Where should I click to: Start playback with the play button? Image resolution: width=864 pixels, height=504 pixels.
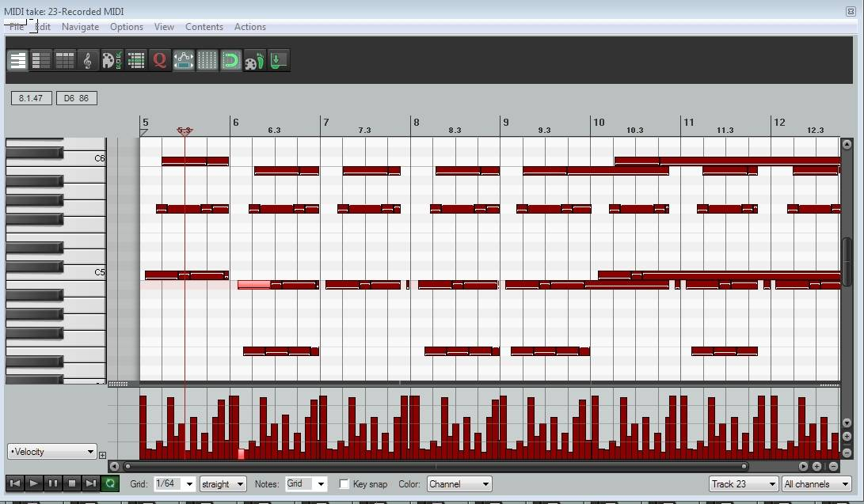point(33,483)
